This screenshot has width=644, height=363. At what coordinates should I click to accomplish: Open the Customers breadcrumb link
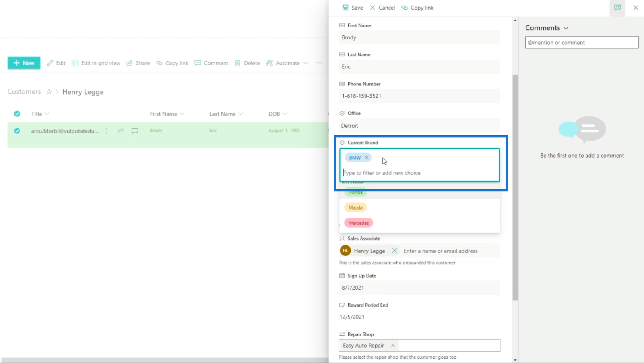tap(24, 92)
